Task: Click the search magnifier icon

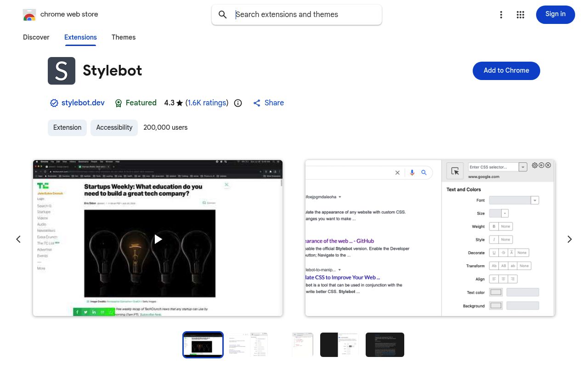Action: coord(223,14)
